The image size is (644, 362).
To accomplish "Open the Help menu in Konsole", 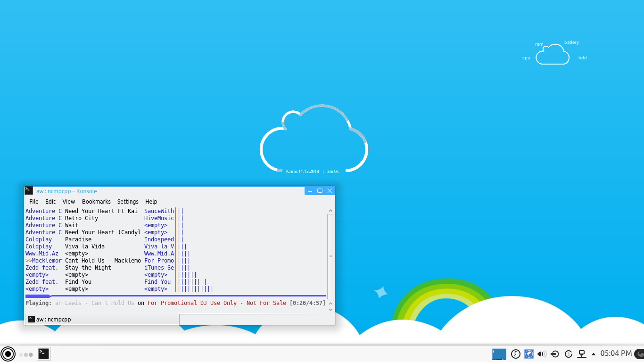I will pyautogui.click(x=151, y=201).
